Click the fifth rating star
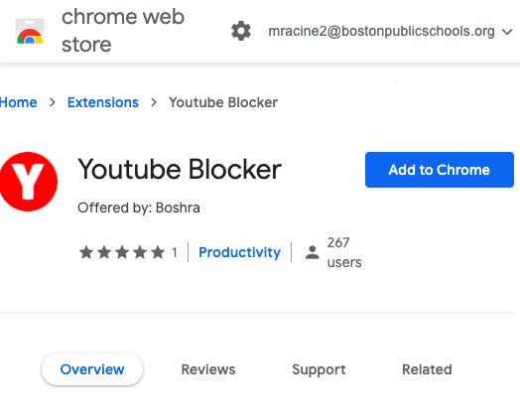This screenshot has width=520, height=420. 158,252
